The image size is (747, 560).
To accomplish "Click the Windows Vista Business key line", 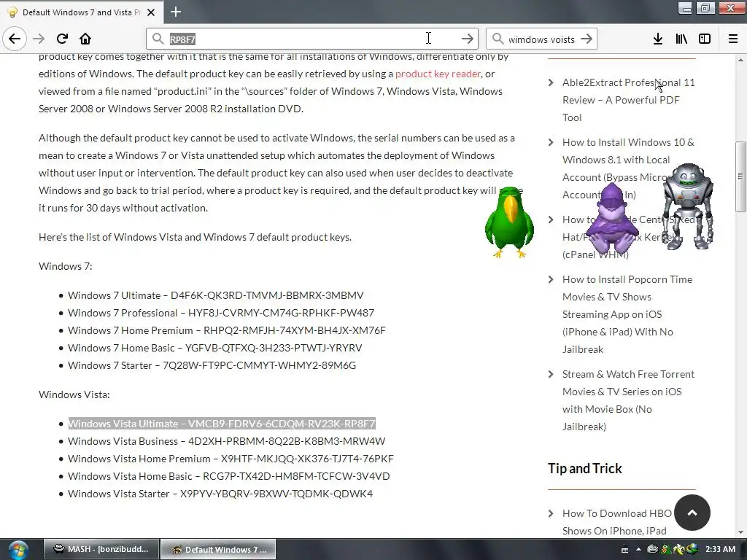I will tap(227, 441).
